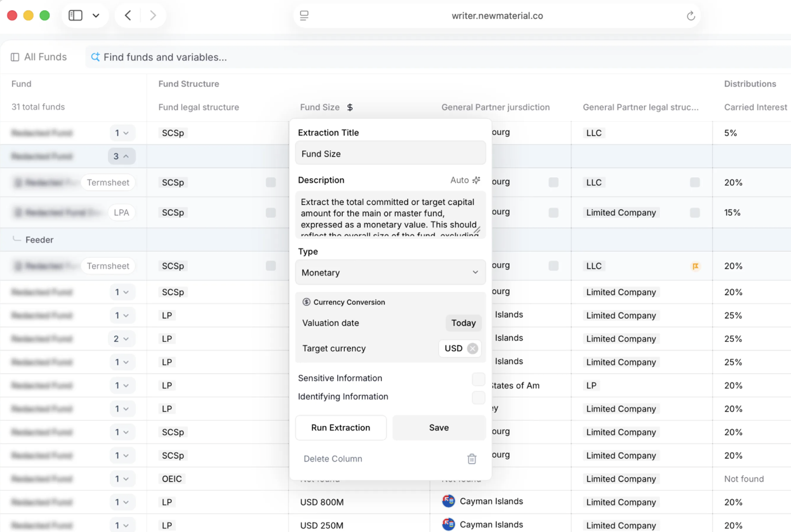This screenshot has height=532, width=791.
Task: Click the AI search sparkle icon
Action: (95, 57)
